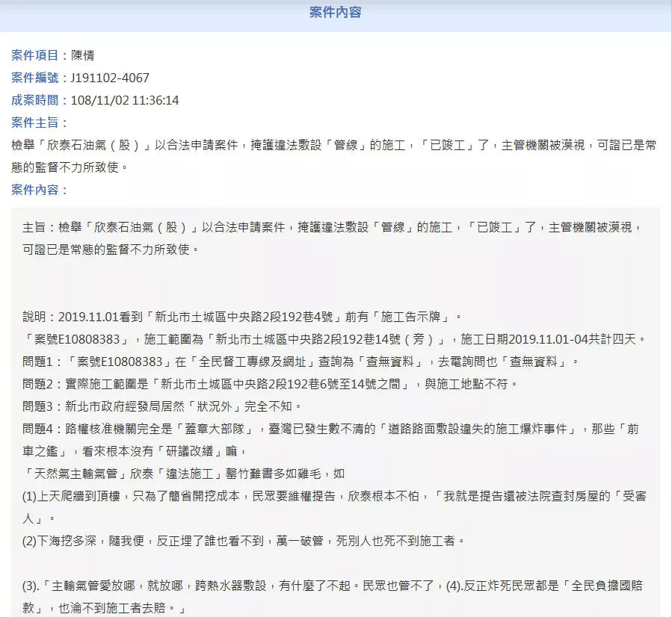Click item (2) 下海挖多深 line

pos(244,541)
